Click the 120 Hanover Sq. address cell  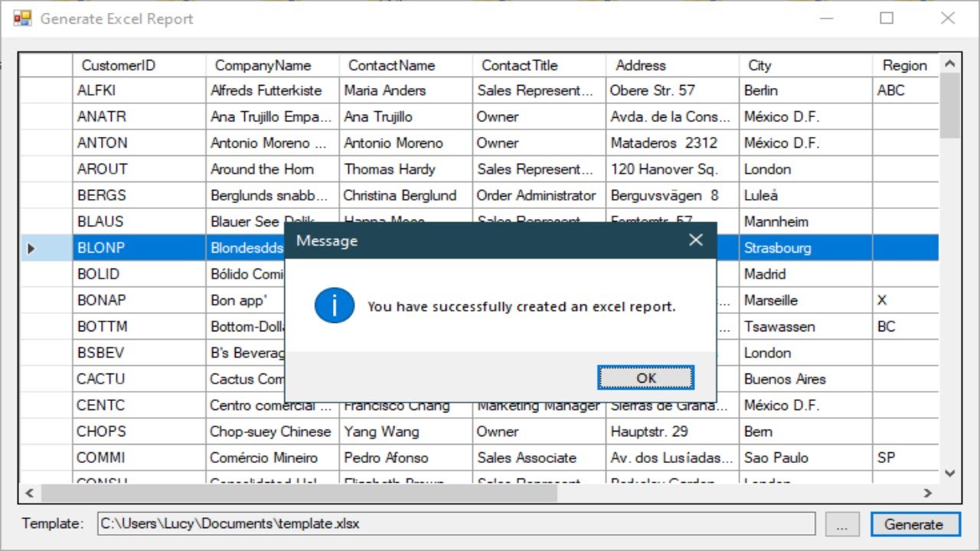[x=671, y=168]
